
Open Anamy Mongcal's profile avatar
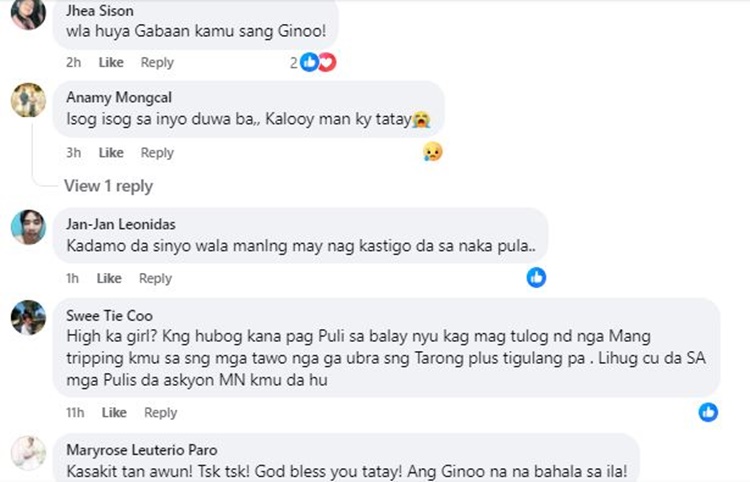[28, 100]
